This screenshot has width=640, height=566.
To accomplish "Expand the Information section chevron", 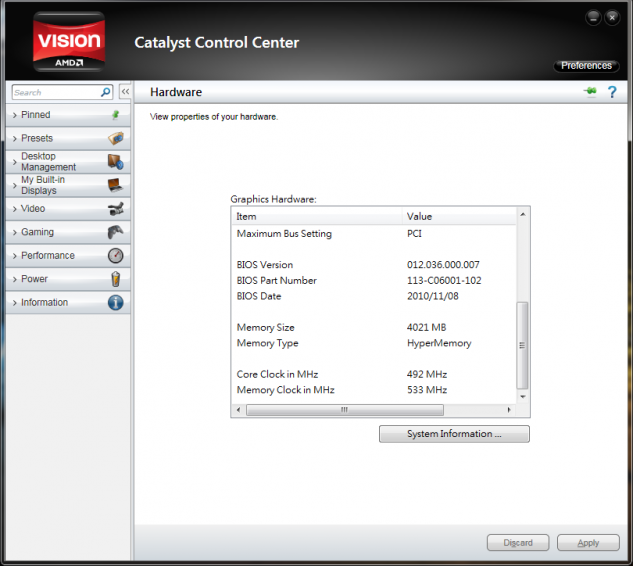I will pyautogui.click(x=15, y=303).
